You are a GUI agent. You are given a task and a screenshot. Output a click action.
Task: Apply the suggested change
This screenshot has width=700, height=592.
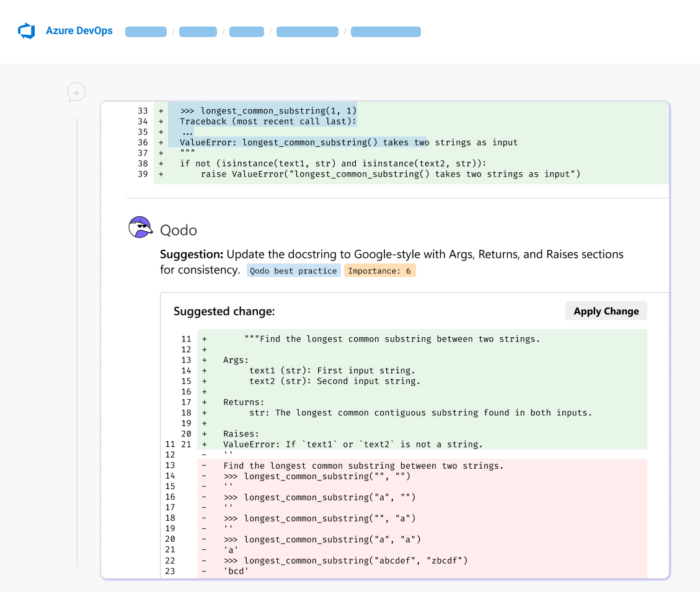[606, 311]
